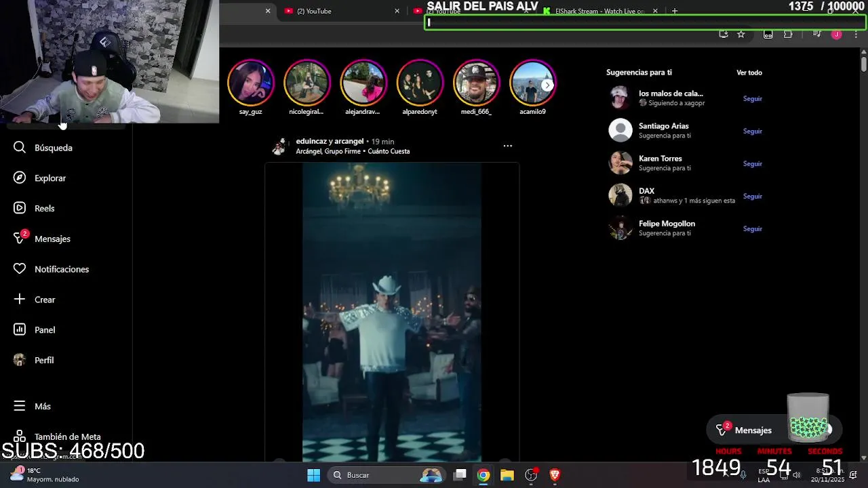The image size is (868, 488).
Task: Open ESP LAA keyboard language indicator
Action: pyautogui.click(x=764, y=475)
